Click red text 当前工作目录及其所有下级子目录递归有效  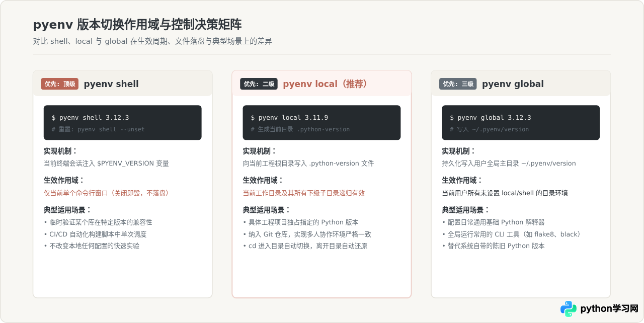click(x=304, y=193)
